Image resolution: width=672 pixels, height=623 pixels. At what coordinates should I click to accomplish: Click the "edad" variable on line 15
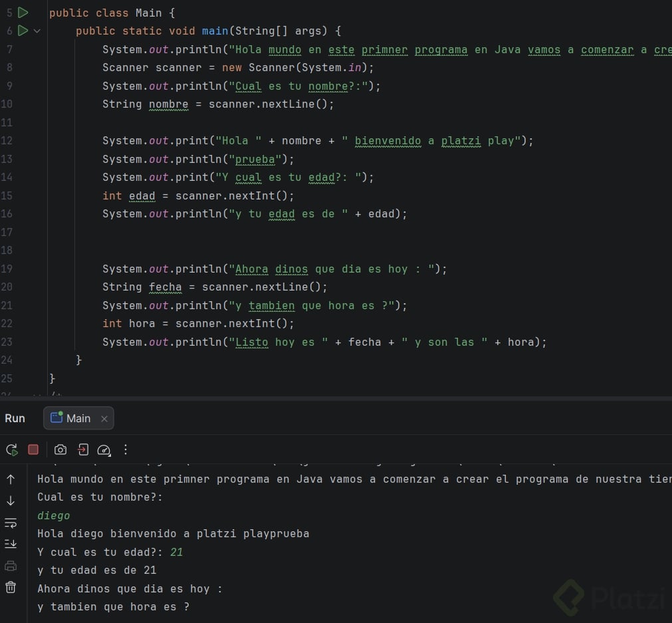142,196
